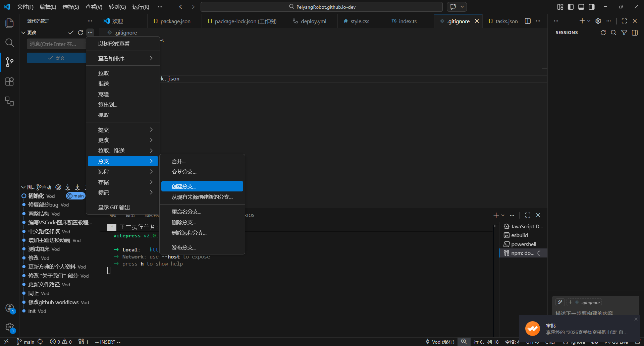Click the filter icon in SESSIONS panel
The image size is (644, 346).
pyautogui.click(x=624, y=33)
